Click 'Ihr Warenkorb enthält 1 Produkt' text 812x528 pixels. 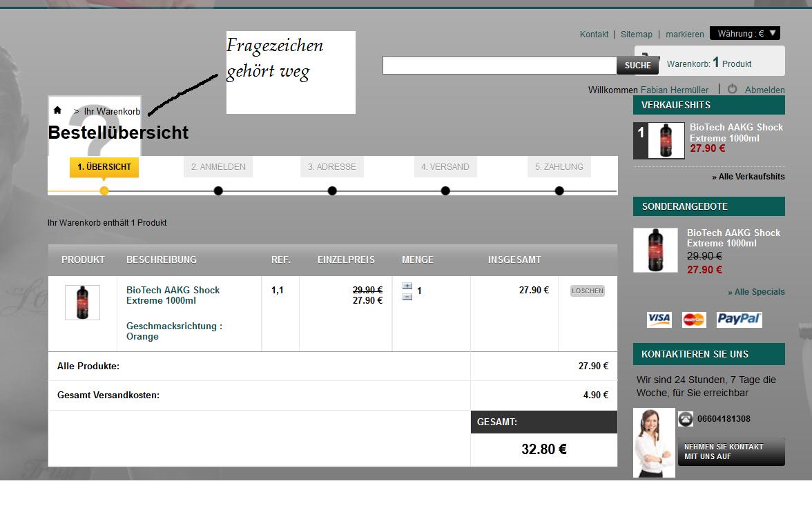(107, 222)
